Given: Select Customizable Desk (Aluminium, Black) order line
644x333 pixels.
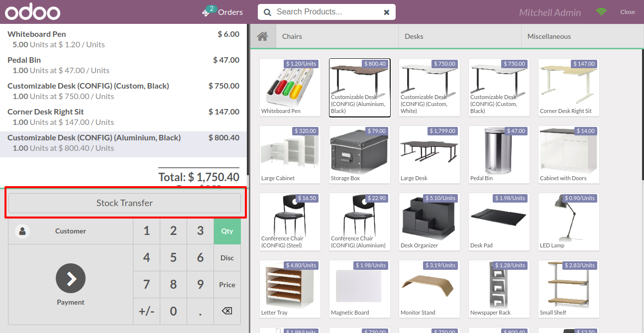Looking at the screenshot, I should (x=123, y=144).
